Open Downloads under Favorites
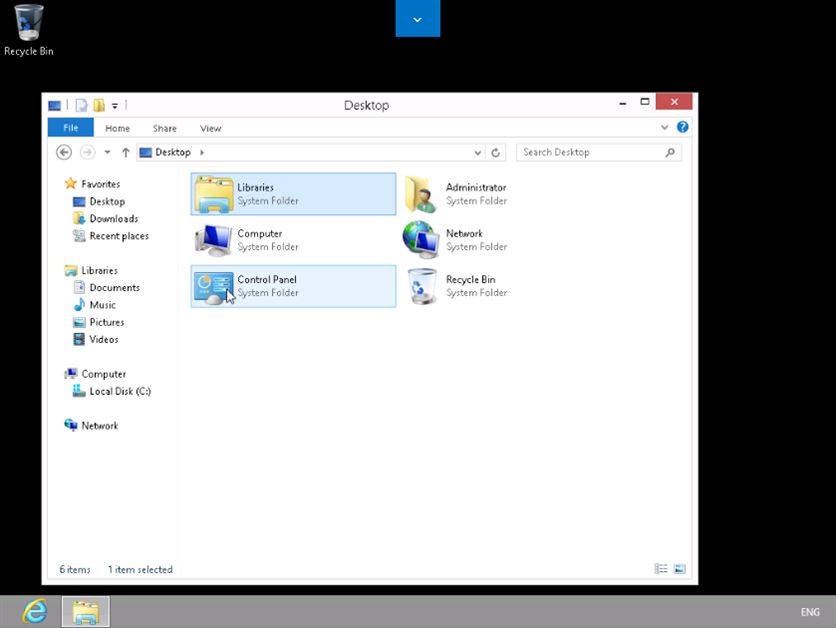Screen dimensions: 836x628 point(114,219)
